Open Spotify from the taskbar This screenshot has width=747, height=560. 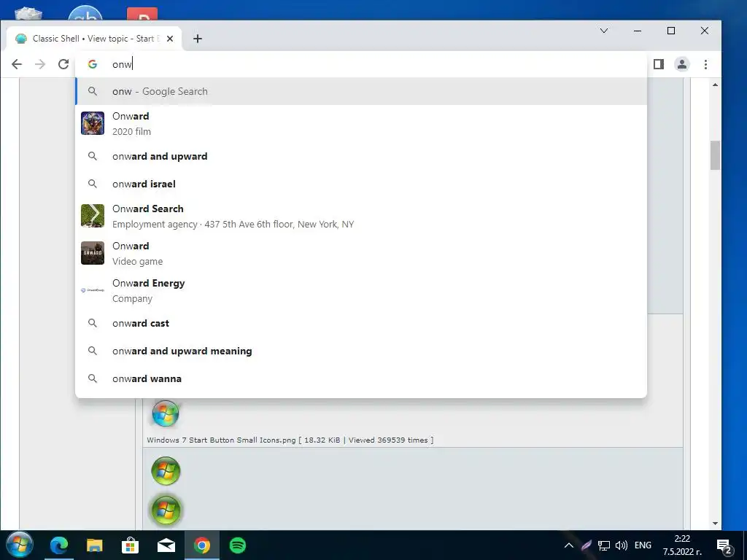tap(237, 545)
